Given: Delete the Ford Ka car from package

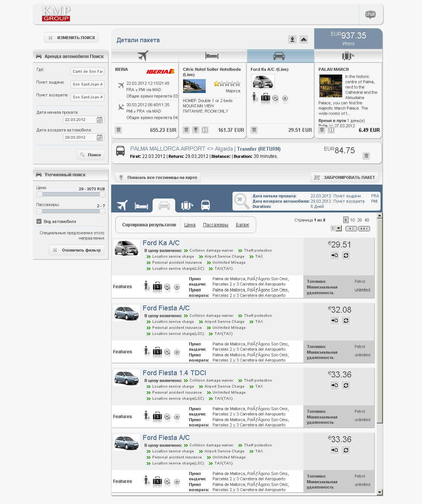Looking at the screenshot, I should coord(254,130).
